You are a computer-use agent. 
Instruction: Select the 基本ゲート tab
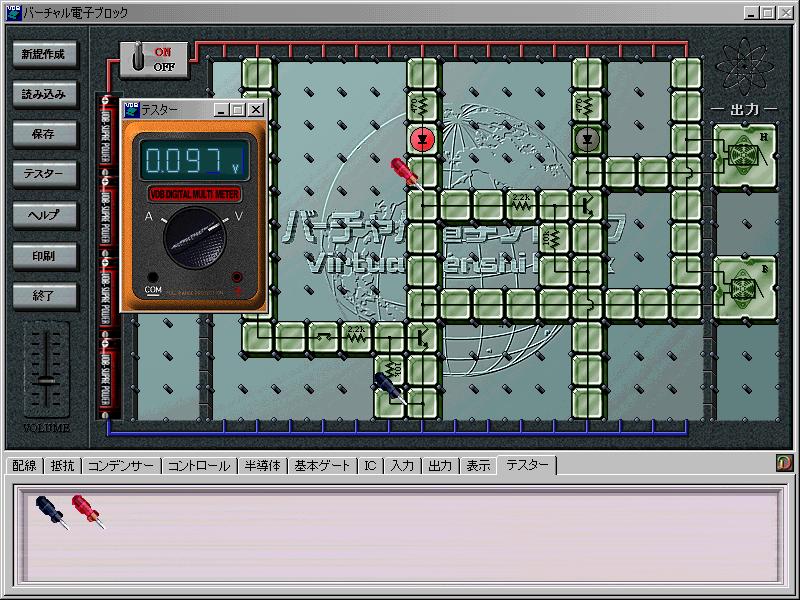coord(322,466)
